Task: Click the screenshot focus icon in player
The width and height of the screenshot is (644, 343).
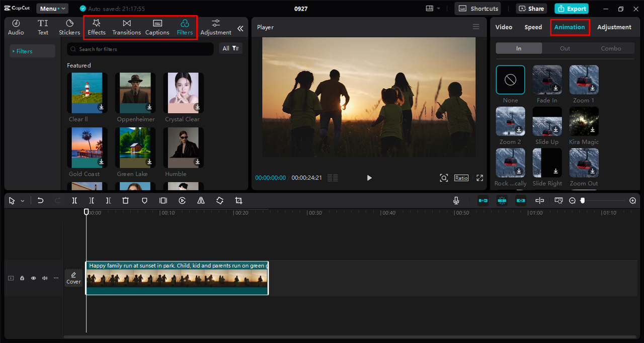Action: pyautogui.click(x=444, y=178)
